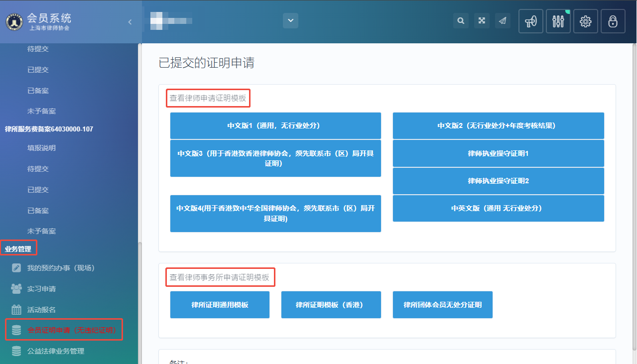The width and height of the screenshot is (637, 364).
Task: Toggle fullscreen with the expand arrows icon
Action: 482,21
